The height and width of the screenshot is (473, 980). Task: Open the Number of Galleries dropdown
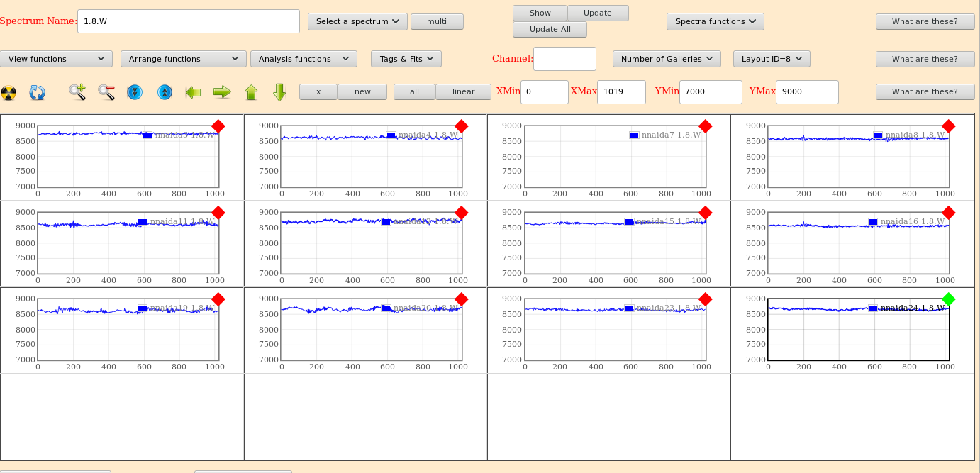point(667,59)
